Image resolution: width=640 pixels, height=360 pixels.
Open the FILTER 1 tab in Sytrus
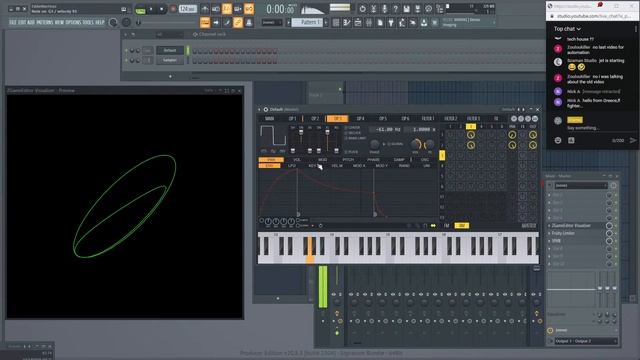pyautogui.click(x=428, y=119)
